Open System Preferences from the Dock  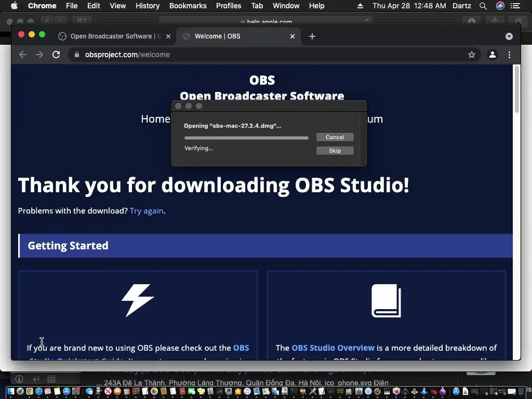click(76, 391)
